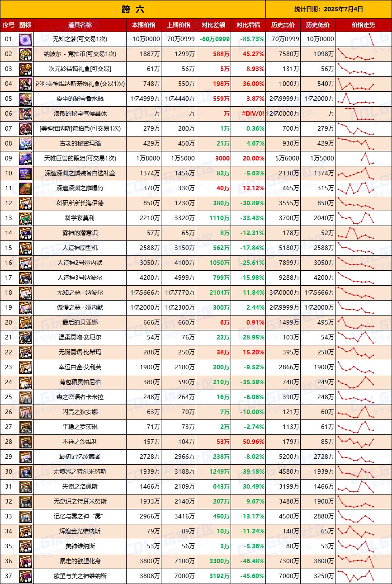Click the 50.96% cell for 不祥之沙维利
Viewport: 392px width, 584px height.
[x=248, y=442]
